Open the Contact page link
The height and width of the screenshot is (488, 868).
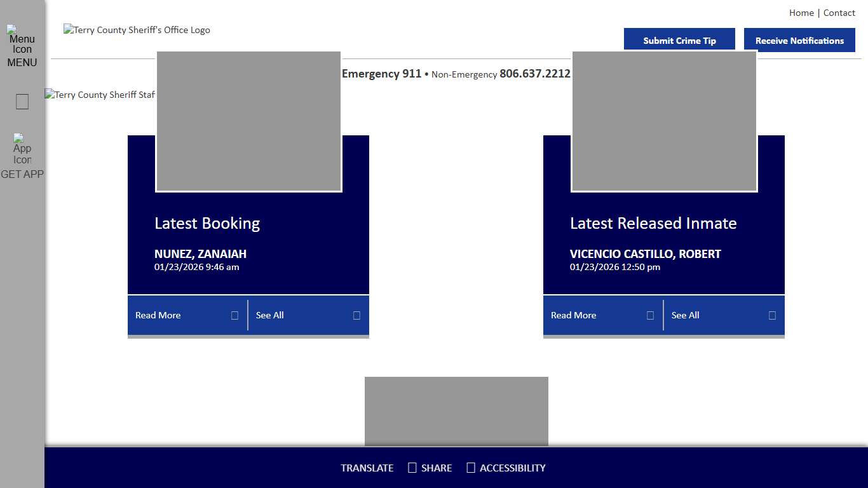coord(839,13)
